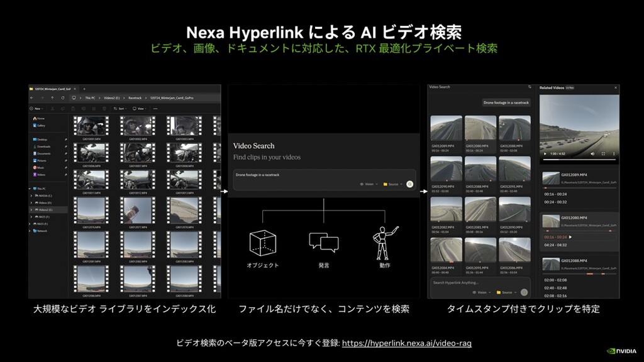Open GX012086.MP4 result thumbnail
The height and width of the screenshot is (362, 644).
coord(514,250)
